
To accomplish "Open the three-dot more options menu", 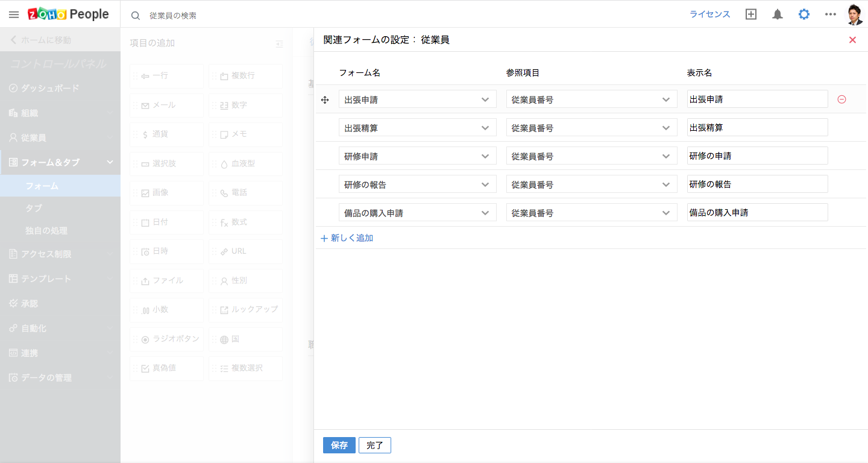I will [831, 14].
